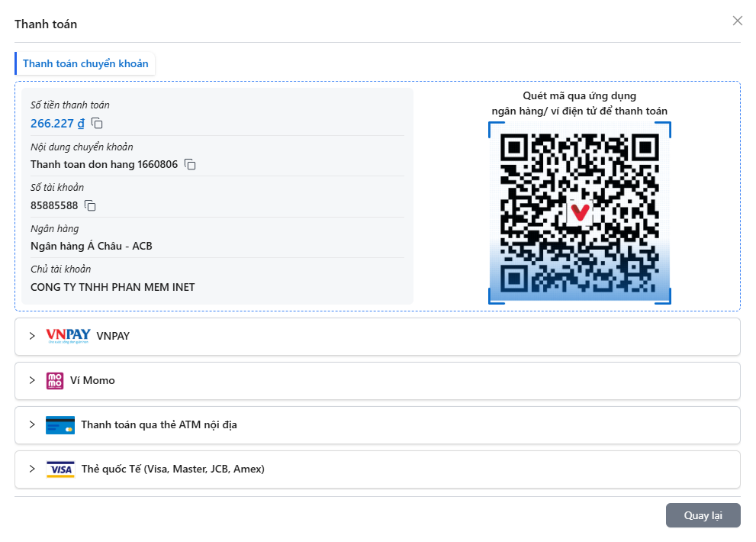Copy the payment amount 266.227 đ
Image resolution: width=756 pixels, height=542 pixels.
pyautogui.click(x=97, y=124)
